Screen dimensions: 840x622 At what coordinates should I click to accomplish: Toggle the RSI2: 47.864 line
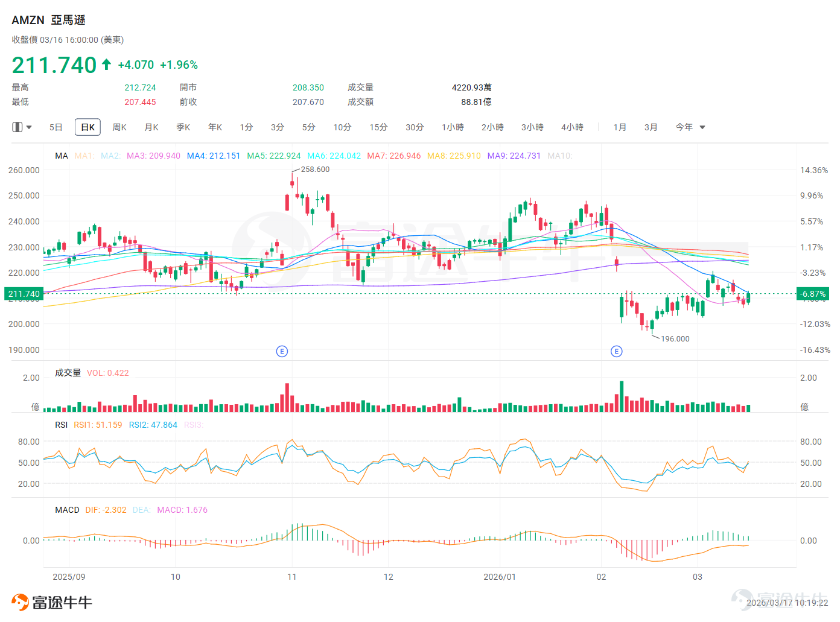[153, 425]
